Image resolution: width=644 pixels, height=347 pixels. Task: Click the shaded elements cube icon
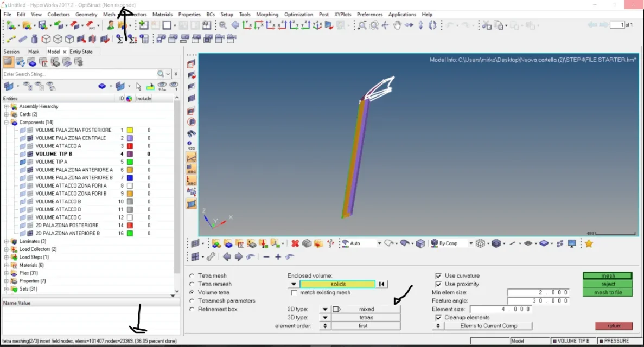click(496, 243)
